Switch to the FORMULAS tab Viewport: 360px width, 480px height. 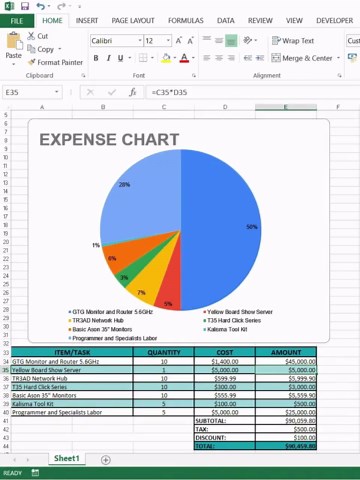pos(186,21)
